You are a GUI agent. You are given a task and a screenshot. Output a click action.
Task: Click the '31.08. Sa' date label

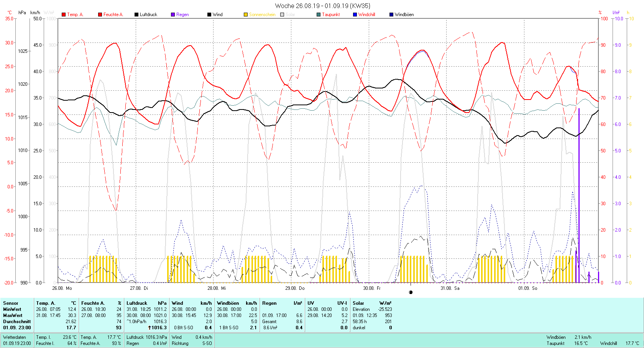coord(450,288)
